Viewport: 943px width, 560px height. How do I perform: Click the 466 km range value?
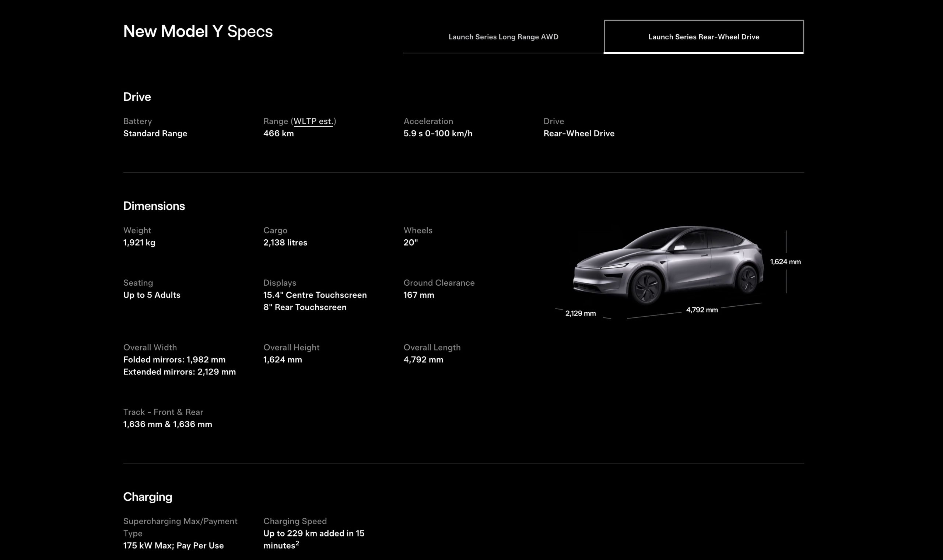(x=278, y=134)
